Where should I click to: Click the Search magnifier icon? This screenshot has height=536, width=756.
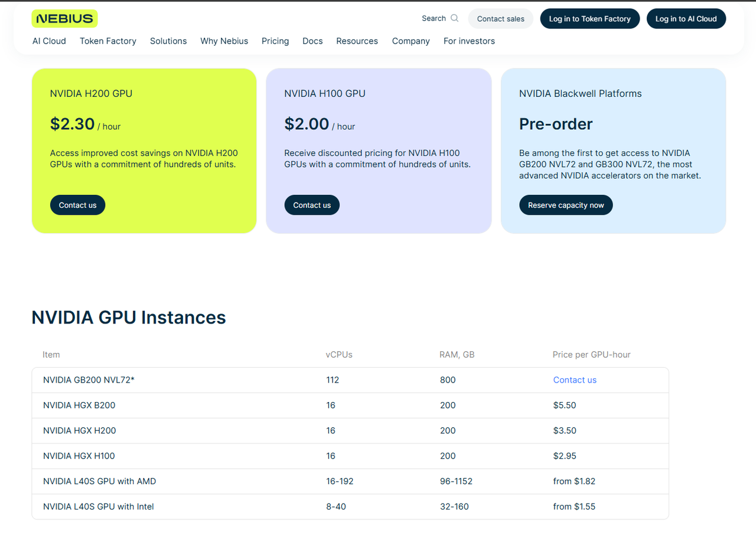point(454,18)
